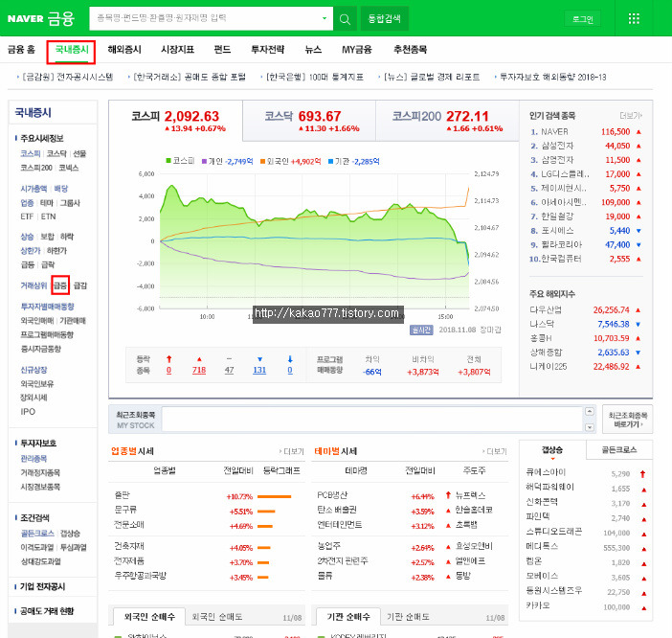This screenshot has height=638, width=672.
Task: Click the 실시간 badge below chart
Action: pyautogui.click(x=421, y=330)
